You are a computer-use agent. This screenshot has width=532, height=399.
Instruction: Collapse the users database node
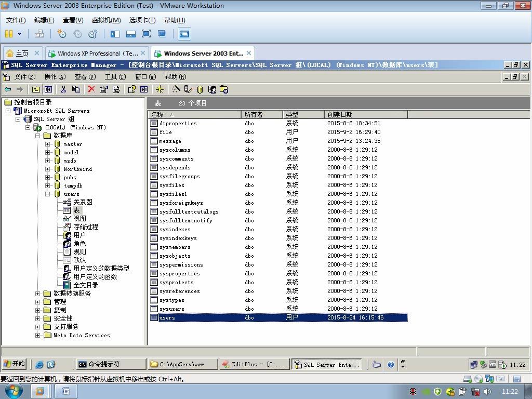[48, 194]
